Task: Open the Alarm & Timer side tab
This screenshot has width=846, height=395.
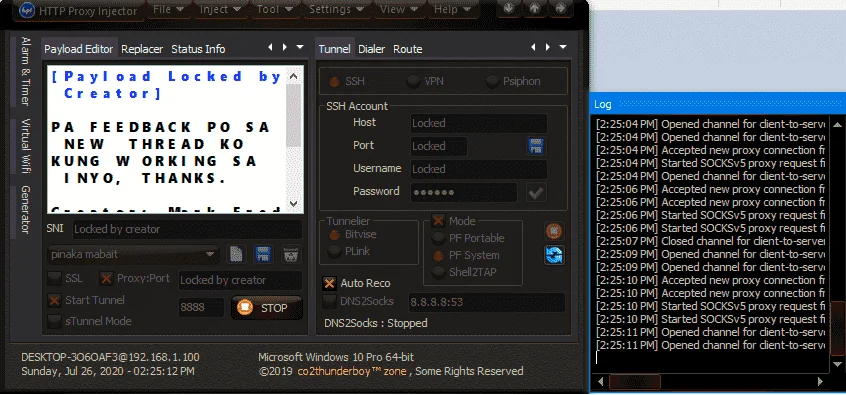Action: [25, 71]
